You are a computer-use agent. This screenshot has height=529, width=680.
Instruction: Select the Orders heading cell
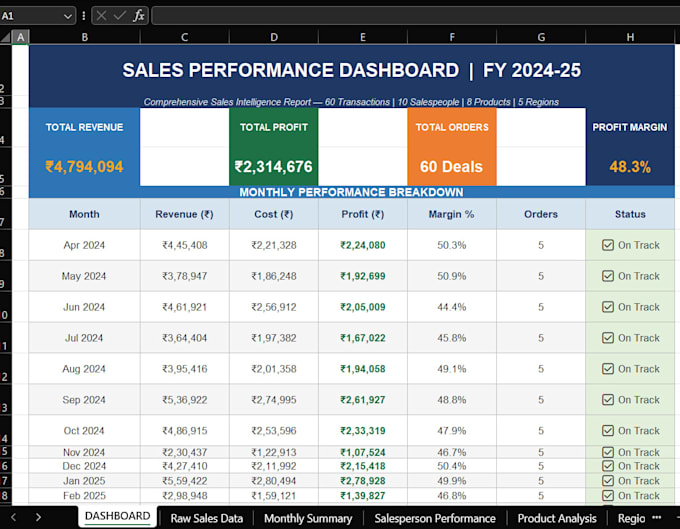[x=541, y=214]
